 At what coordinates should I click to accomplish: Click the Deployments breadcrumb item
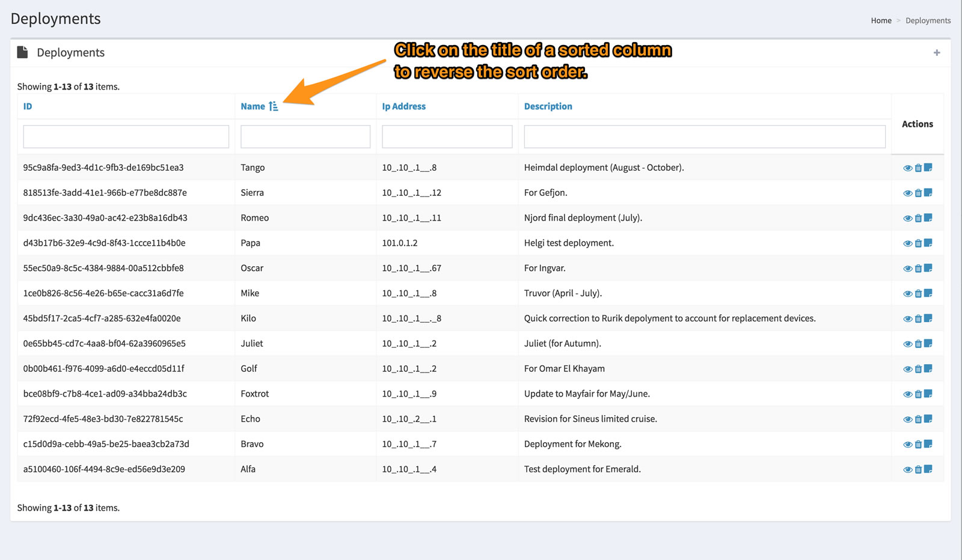point(928,20)
